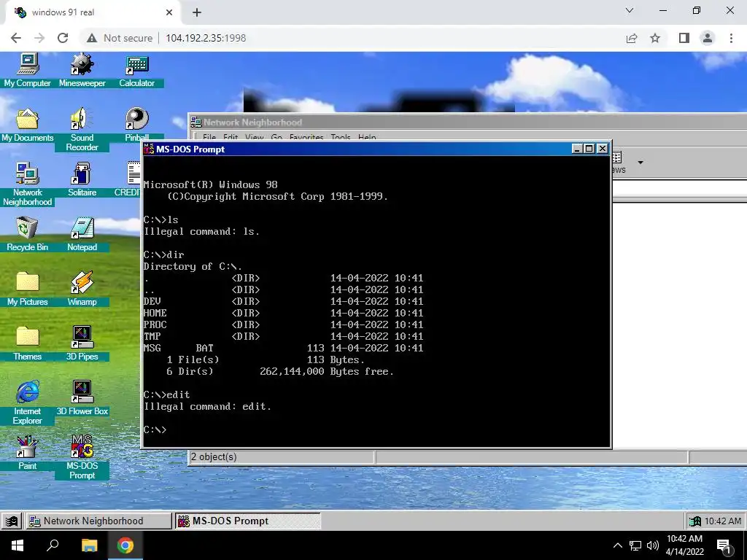Open My Pictures folder
The width and height of the screenshot is (747, 560).
[27, 289]
